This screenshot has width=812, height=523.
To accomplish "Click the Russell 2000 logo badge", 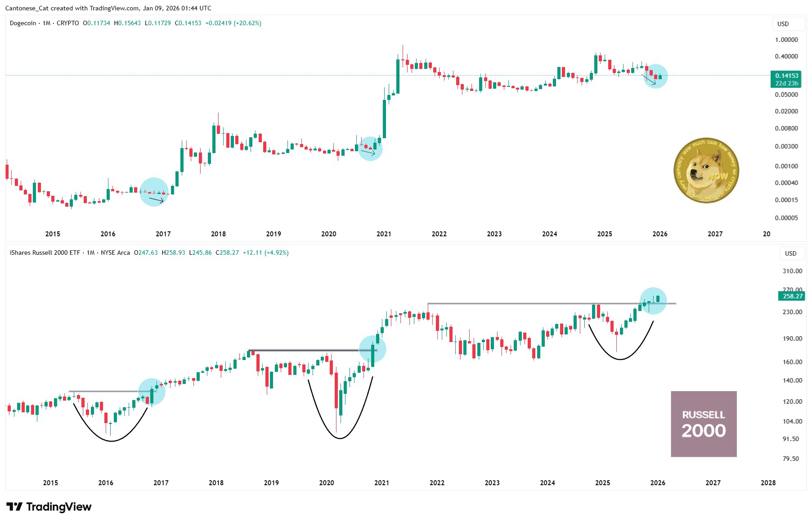I will (x=704, y=424).
